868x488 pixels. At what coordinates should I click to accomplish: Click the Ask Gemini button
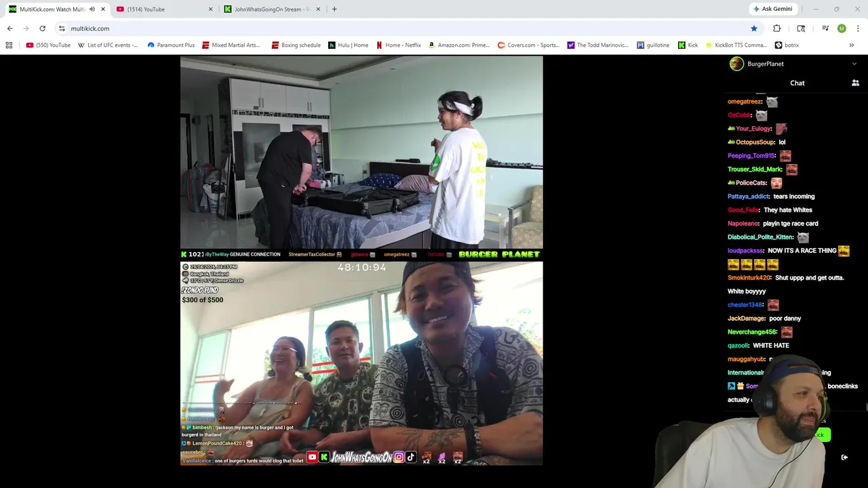point(772,9)
